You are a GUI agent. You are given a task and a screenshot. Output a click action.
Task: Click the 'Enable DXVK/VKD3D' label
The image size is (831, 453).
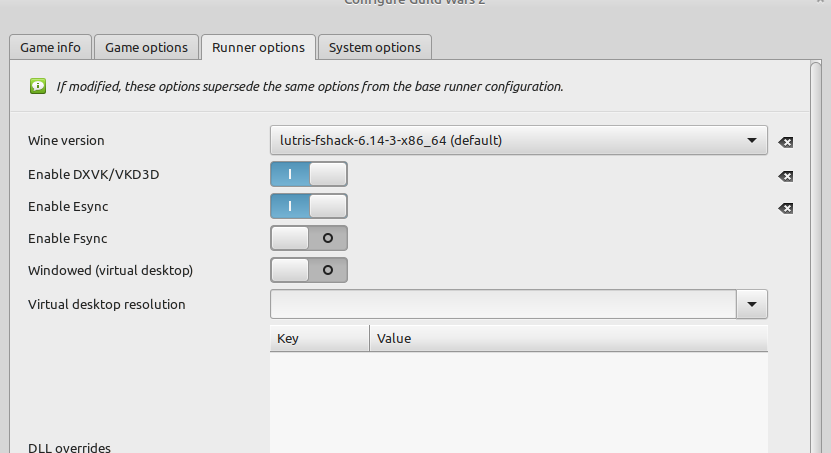(93, 174)
